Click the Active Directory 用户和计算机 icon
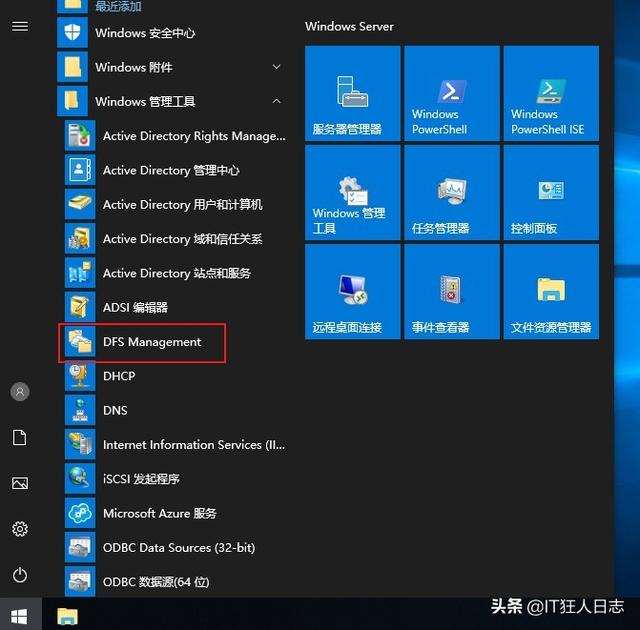Screen dimensions: 640x630 80,204
